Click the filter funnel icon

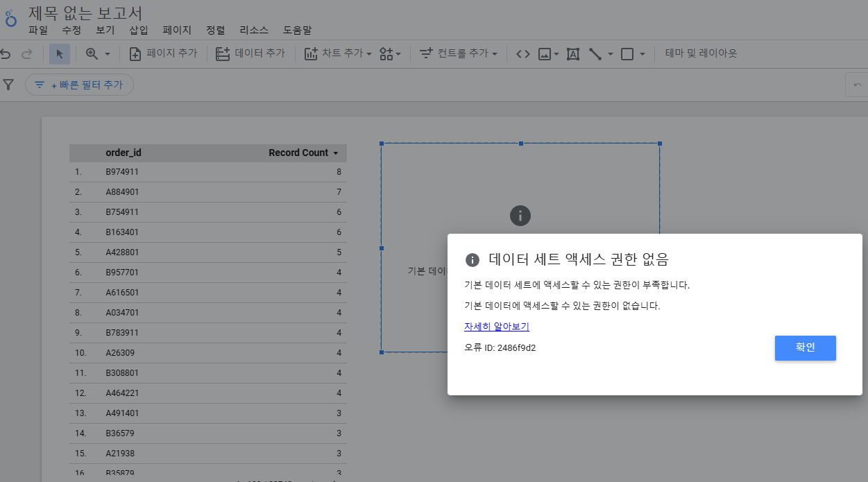(8, 85)
